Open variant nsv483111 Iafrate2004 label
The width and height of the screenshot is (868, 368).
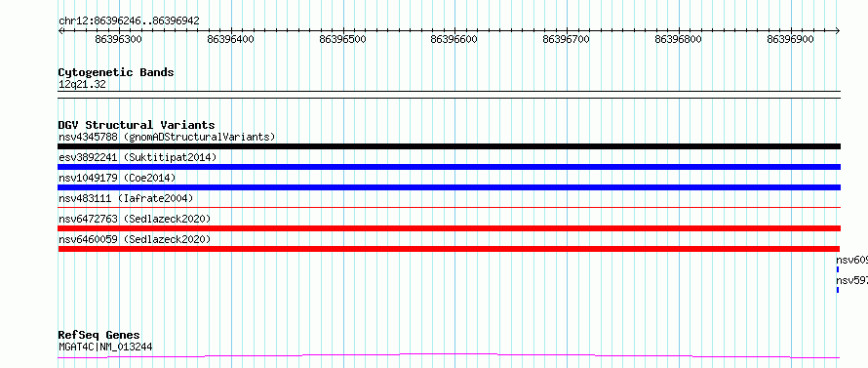[x=126, y=198]
